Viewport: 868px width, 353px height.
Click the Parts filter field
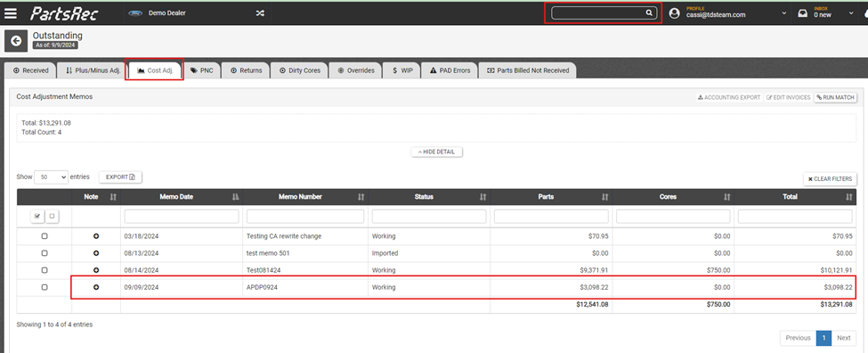point(551,216)
